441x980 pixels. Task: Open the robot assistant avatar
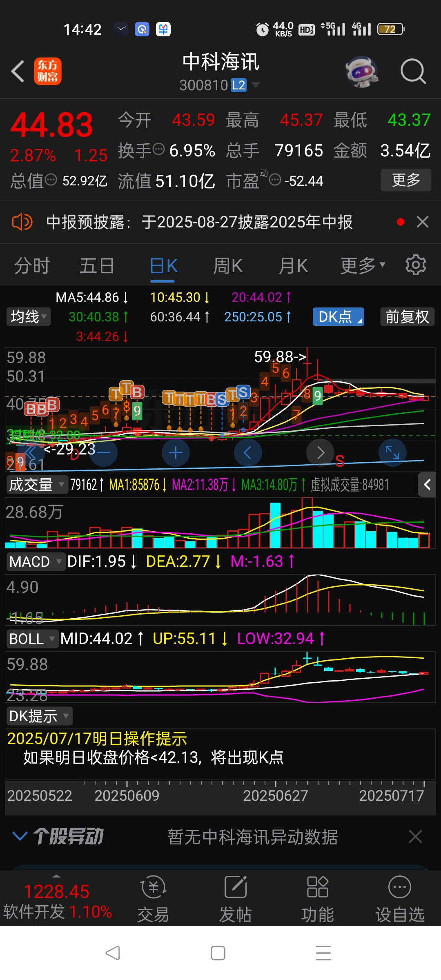point(361,71)
